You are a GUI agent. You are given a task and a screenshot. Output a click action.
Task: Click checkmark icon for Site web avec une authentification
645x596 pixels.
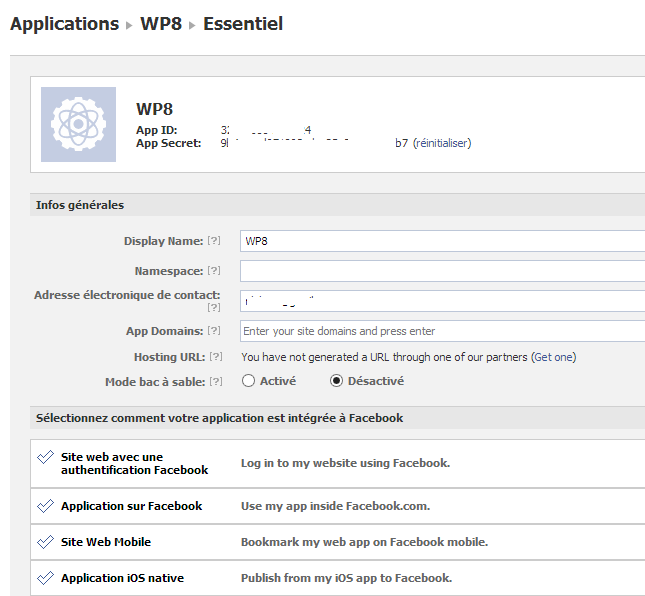click(45, 457)
